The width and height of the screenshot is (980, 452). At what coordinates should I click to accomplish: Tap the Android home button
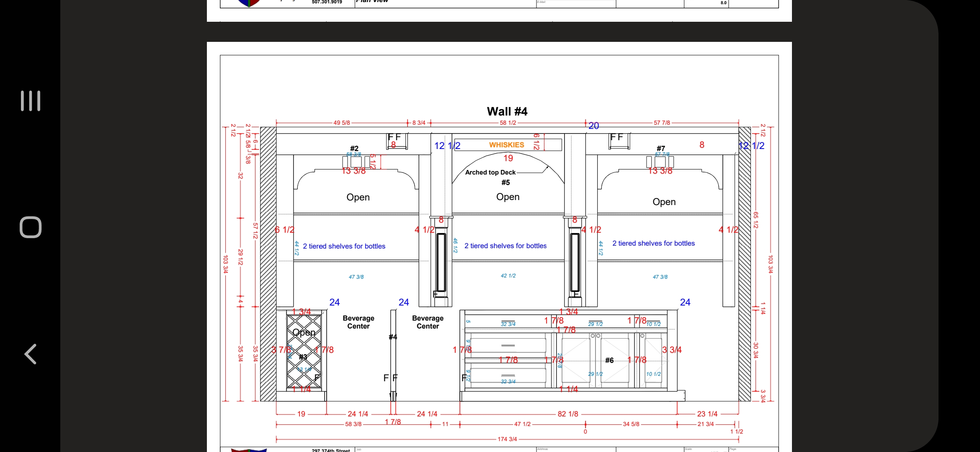point(31,227)
